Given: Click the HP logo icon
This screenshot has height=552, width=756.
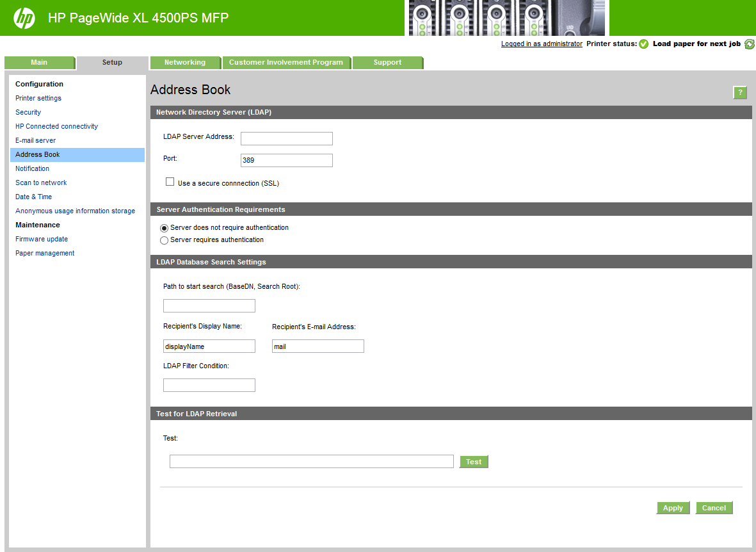Looking at the screenshot, I should tap(24, 19).
